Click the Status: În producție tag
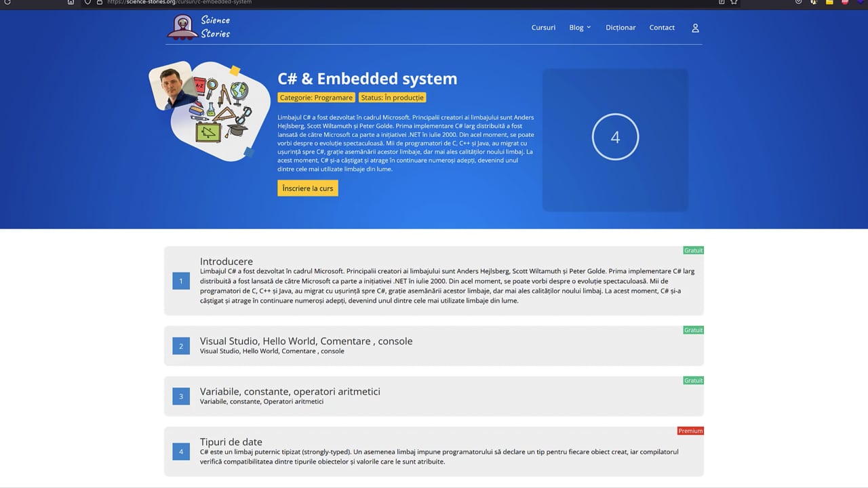 pos(392,98)
